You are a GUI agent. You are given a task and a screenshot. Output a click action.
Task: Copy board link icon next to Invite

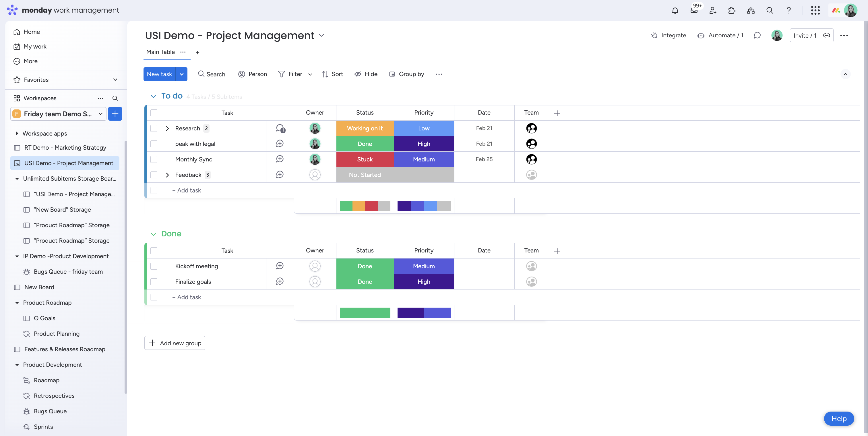(827, 35)
